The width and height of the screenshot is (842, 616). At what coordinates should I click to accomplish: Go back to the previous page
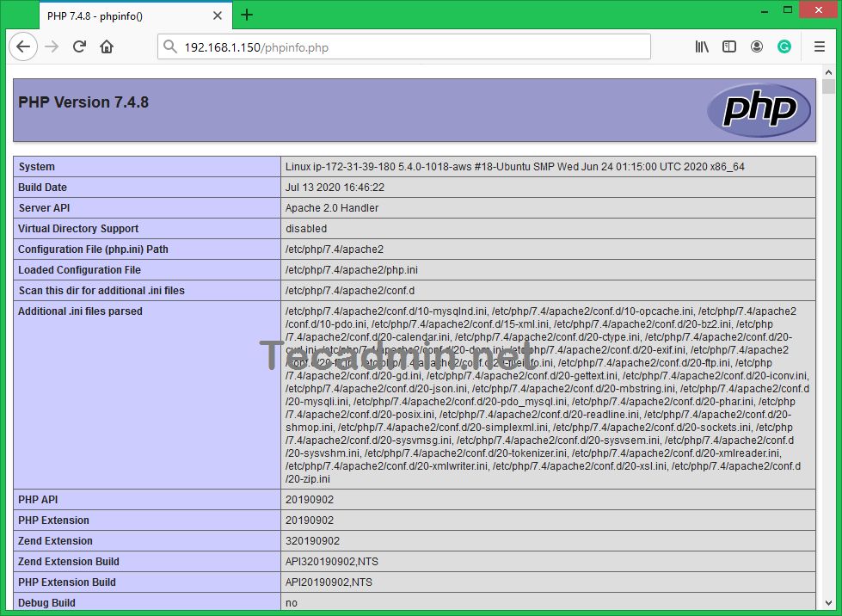[x=23, y=46]
